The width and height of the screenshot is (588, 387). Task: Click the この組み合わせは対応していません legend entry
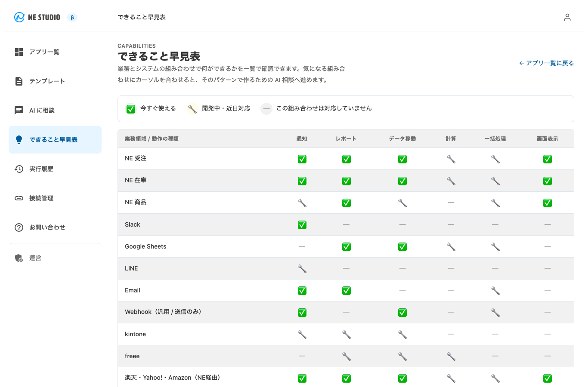point(316,109)
